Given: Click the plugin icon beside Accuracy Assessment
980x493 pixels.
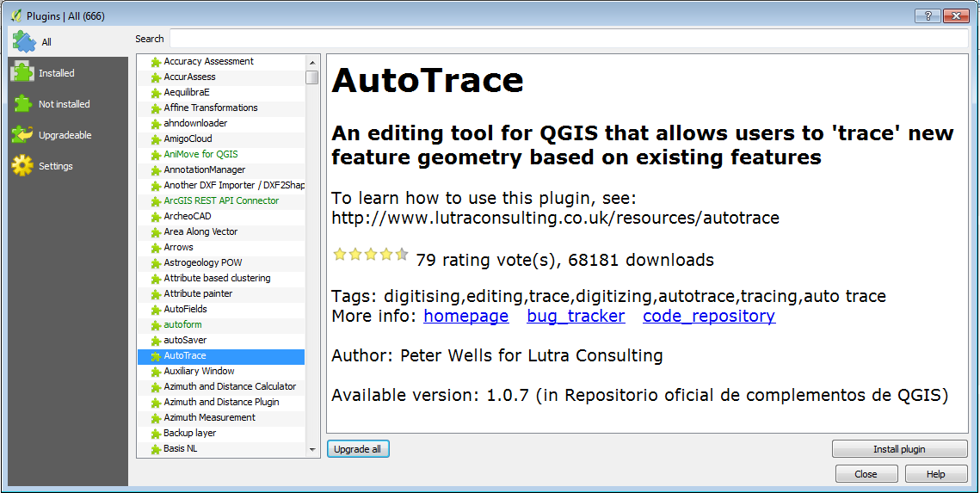Looking at the screenshot, I should pos(156,62).
